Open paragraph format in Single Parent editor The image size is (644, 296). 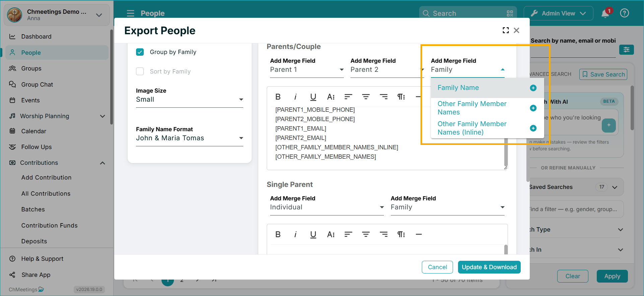(x=401, y=235)
